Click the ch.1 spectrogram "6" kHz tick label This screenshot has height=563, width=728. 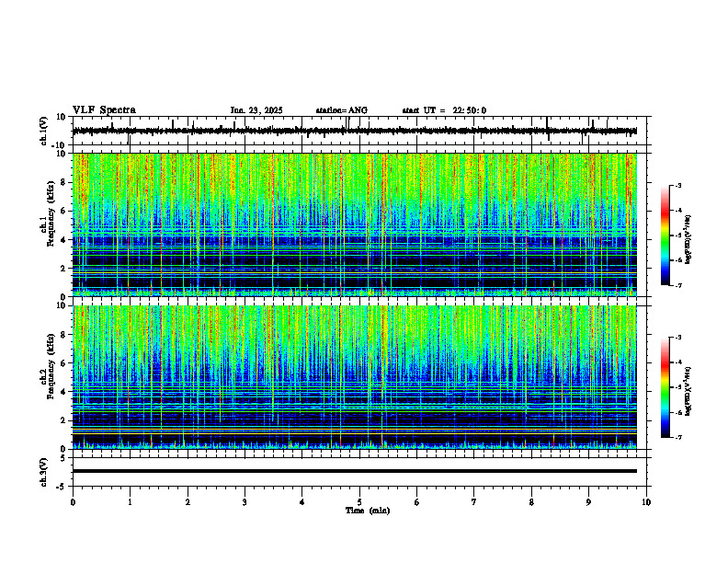[x=63, y=211]
